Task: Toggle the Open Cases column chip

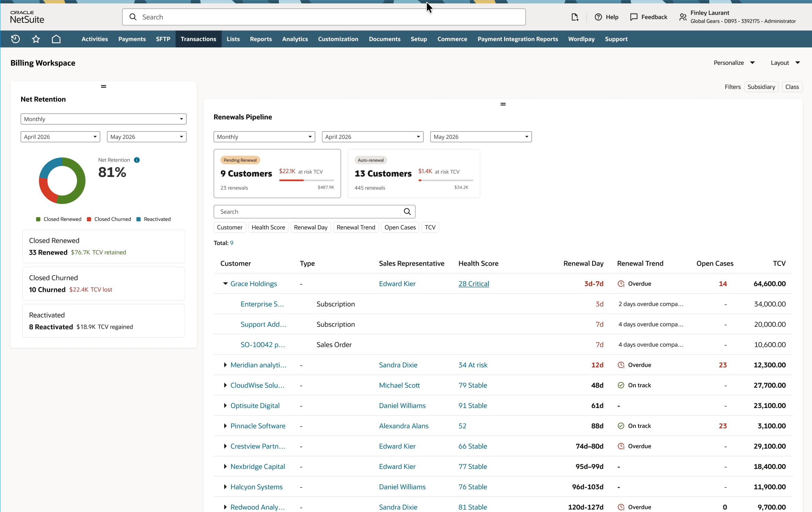Action: coord(400,227)
